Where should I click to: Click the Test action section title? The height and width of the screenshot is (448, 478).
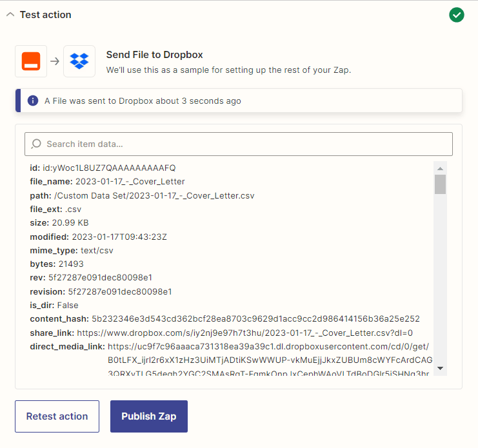(x=45, y=15)
